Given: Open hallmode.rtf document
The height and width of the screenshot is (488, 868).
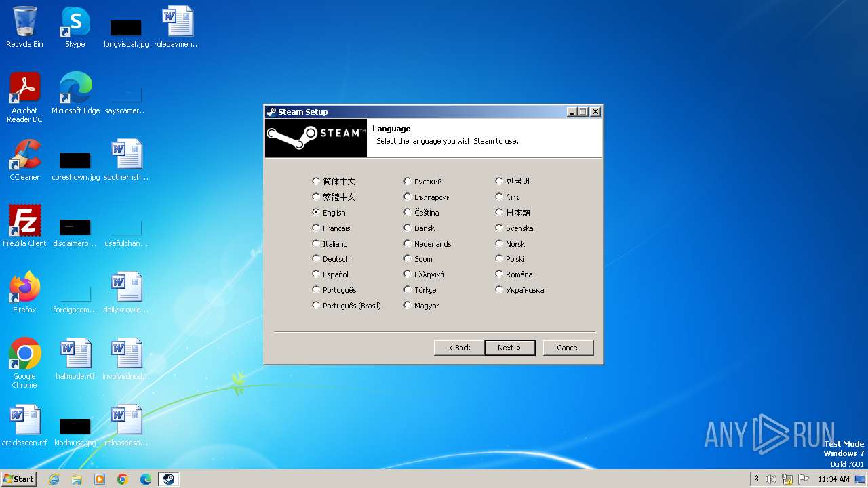Looking at the screenshot, I should (x=75, y=359).
